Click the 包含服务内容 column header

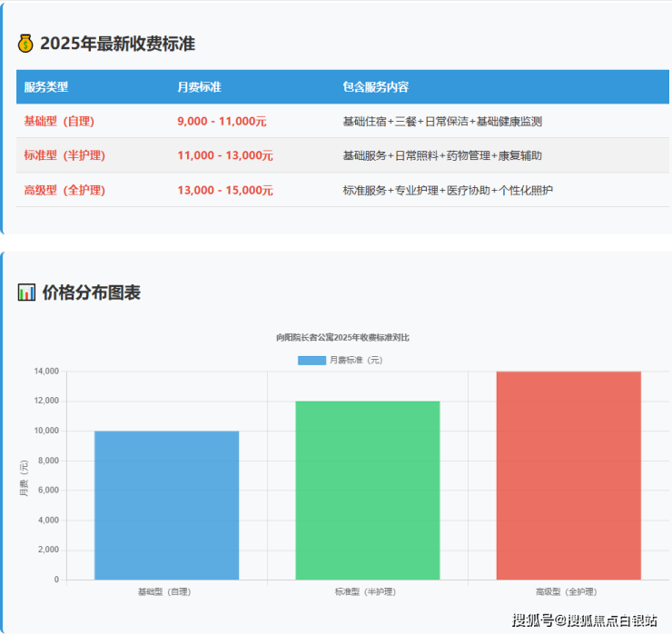coord(375,87)
